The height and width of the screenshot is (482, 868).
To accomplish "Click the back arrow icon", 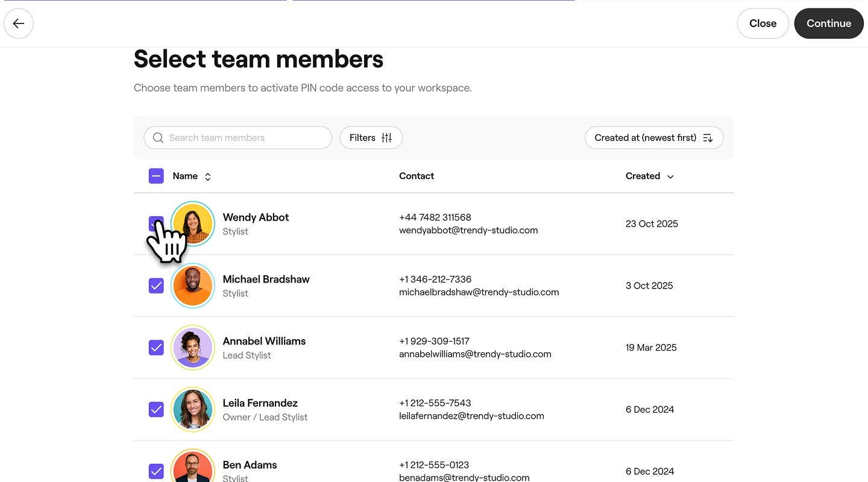I will point(19,23).
